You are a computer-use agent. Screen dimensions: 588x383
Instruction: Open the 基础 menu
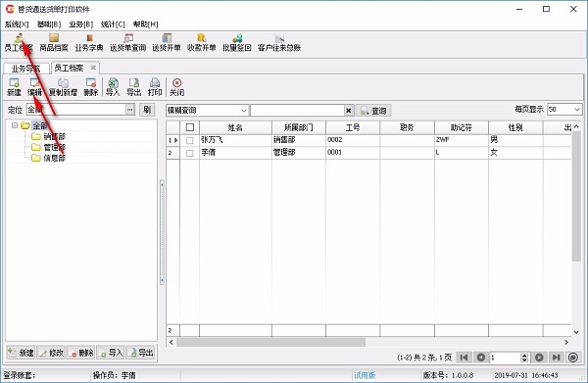pyautogui.click(x=49, y=24)
